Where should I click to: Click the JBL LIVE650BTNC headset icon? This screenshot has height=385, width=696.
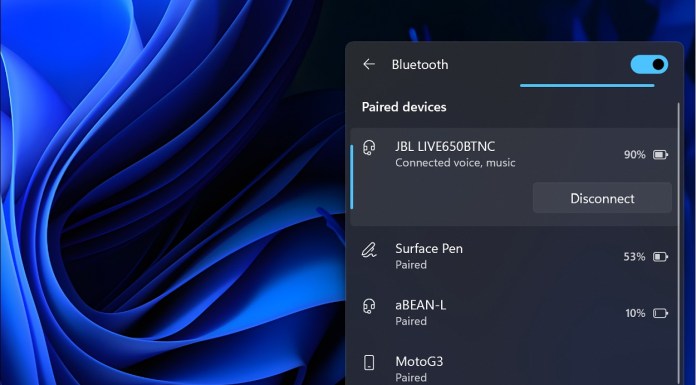click(369, 147)
